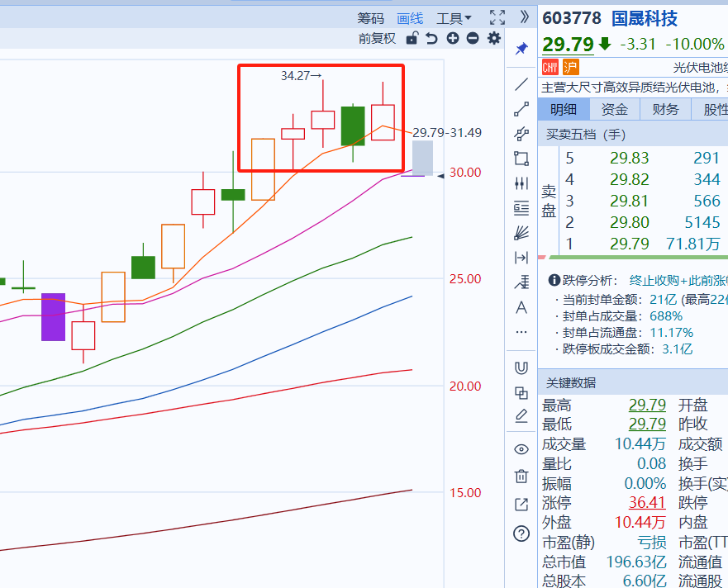Click the overlapping squares layer icon
This screenshot has width=728, height=588.
(x=521, y=392)
